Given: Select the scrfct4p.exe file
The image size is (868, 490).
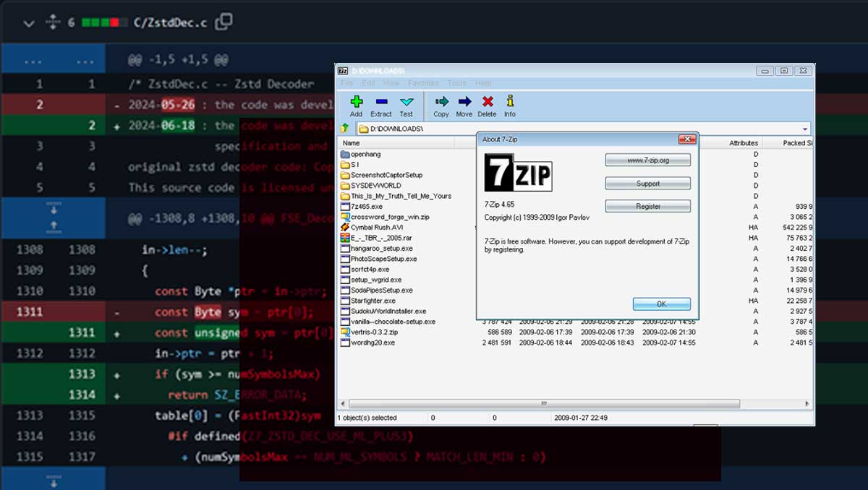Looking at the screenshot, I should pyautogui.click(x=370, y=269).
